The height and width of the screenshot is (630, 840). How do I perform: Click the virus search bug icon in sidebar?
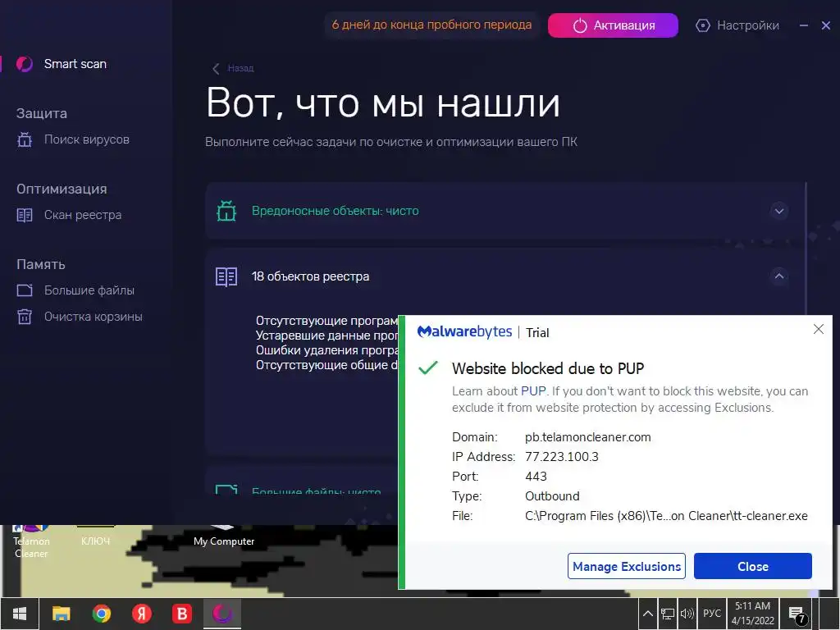[x=24, y=139]
